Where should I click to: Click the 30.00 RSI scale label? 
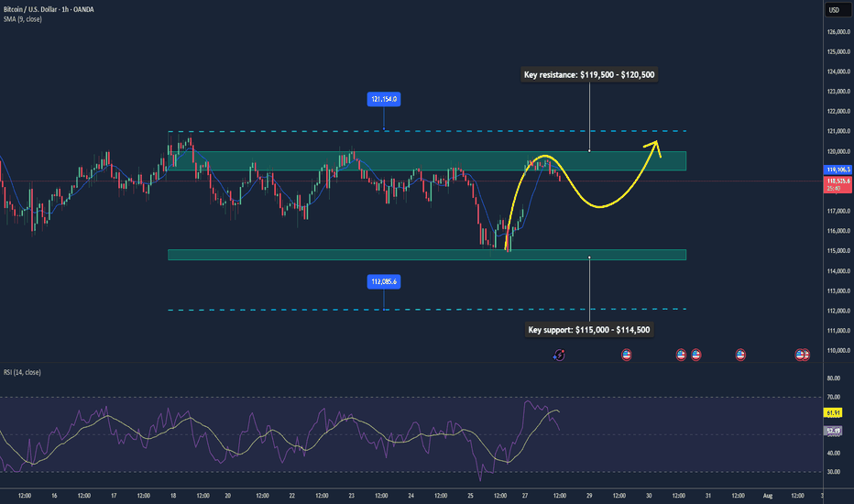pos(833,472)
